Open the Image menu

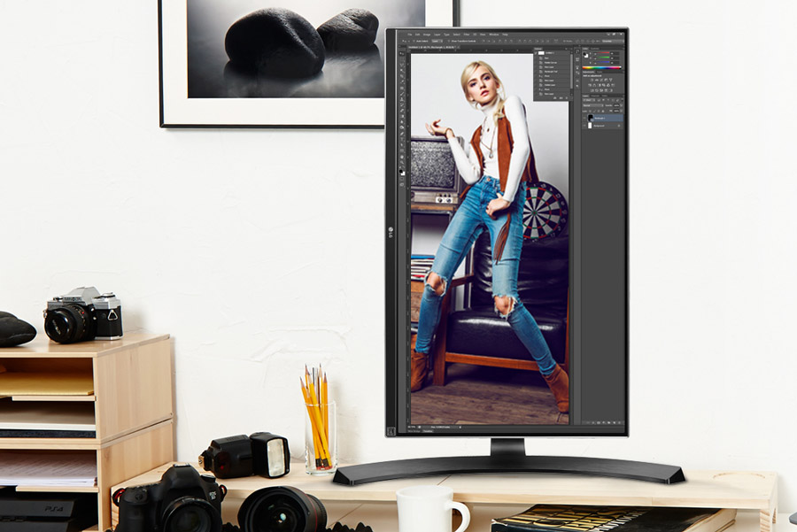426,35
